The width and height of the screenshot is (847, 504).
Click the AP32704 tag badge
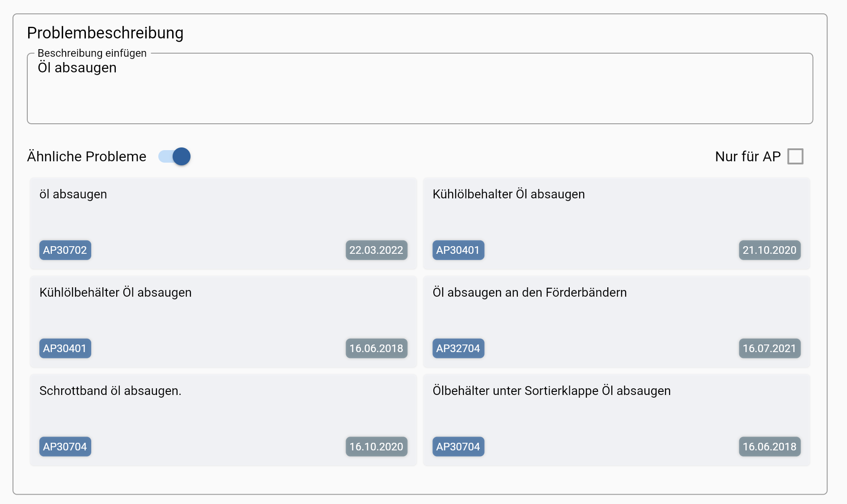[x=458, y=349]
